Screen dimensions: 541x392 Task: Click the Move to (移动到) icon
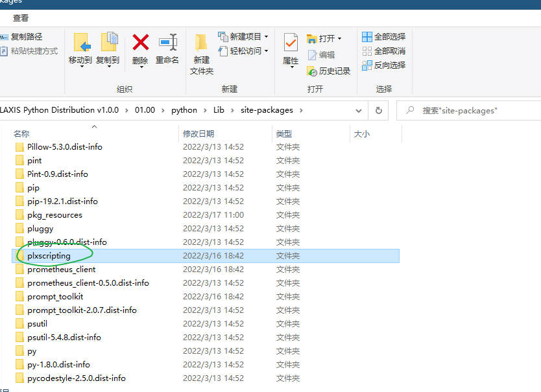(82, 43)
